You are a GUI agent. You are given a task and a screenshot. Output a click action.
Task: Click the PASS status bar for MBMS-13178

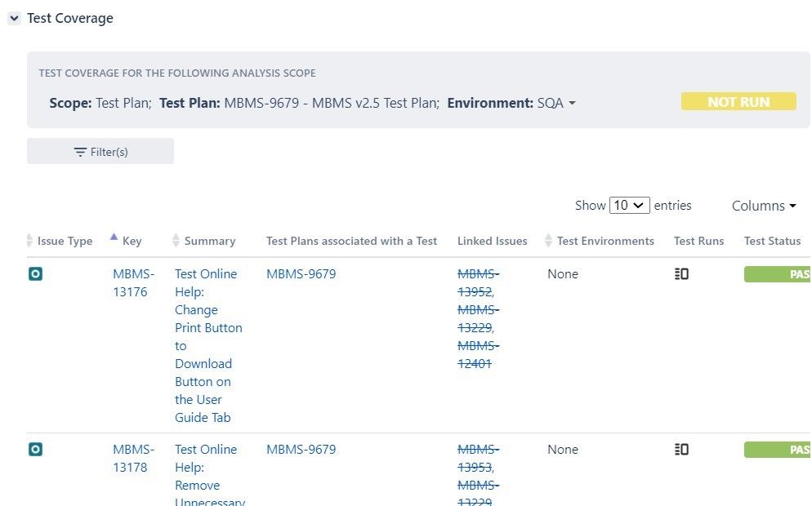pos(778,450)
